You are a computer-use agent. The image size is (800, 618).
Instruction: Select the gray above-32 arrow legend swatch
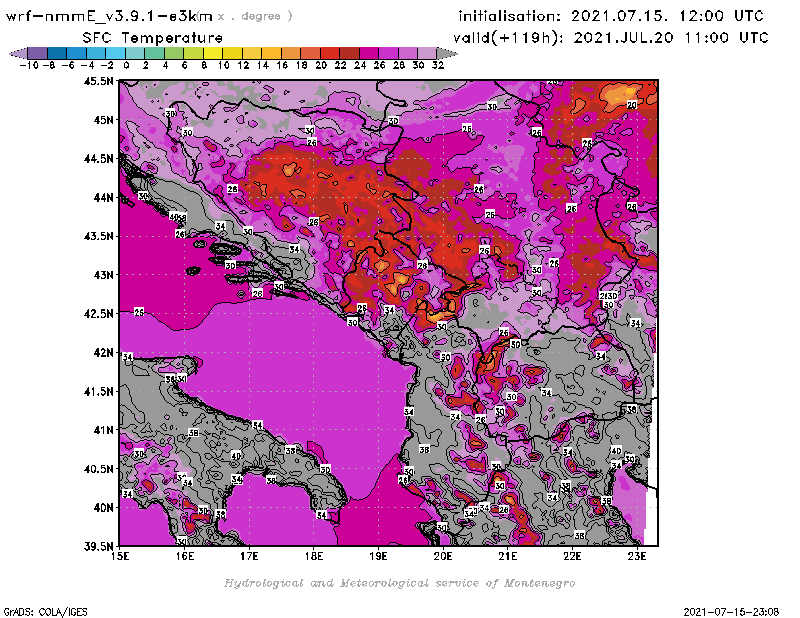click(x=446, y=53)
